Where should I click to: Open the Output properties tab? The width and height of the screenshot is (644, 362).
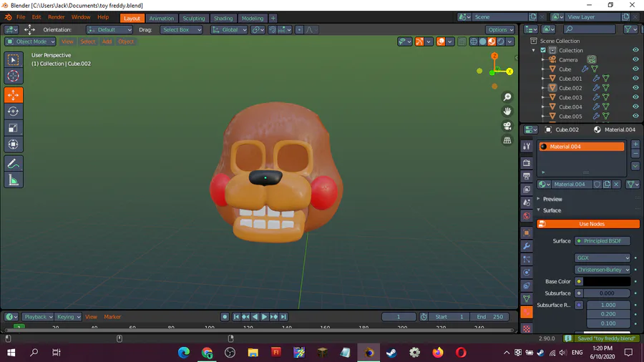pyautogui.click(x=527, y=176)
